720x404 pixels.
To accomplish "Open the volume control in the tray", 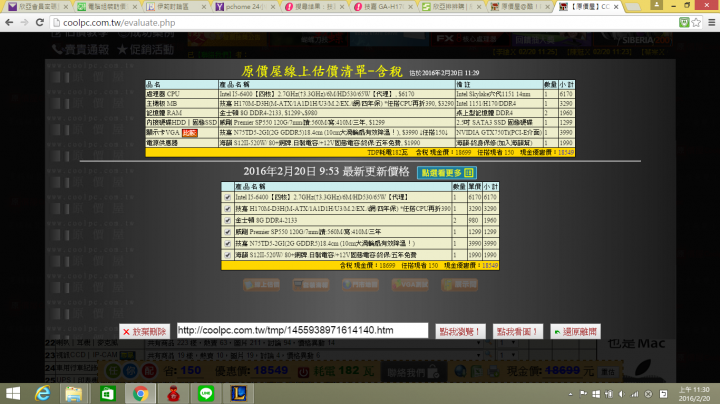I will point(622,394).
